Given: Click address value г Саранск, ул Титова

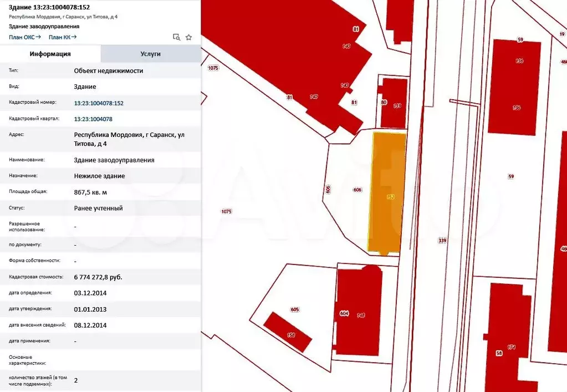Looking at the screenshot, I should coord(130,139).
